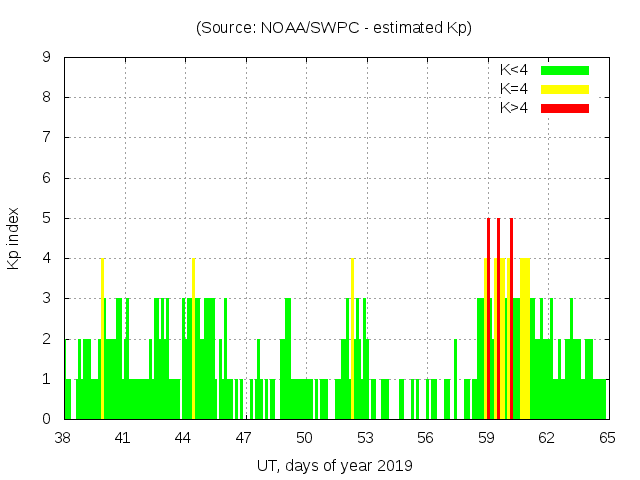Screen dimensions: 640x480
Task: Click the rightmost red Kp=5 bar
Action: [511, 320]
